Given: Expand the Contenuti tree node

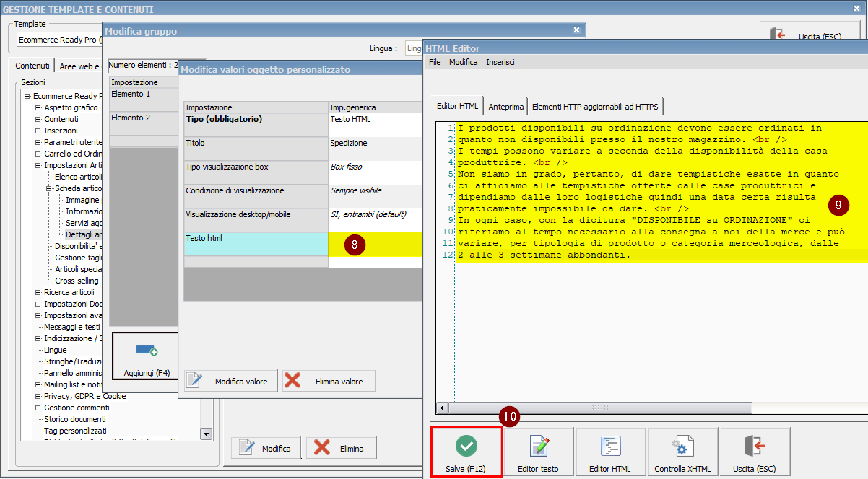Looking at the screenshot, I should [x=38, y=119].
